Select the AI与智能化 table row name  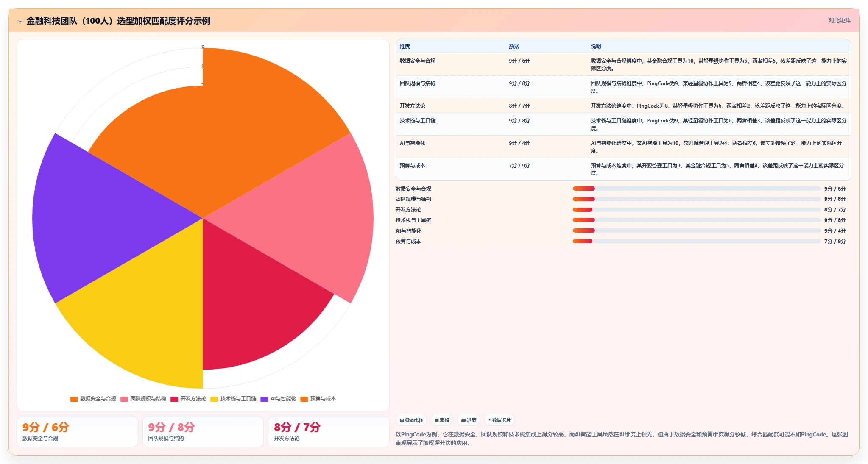pyautogui.click(x=412, y=143)
